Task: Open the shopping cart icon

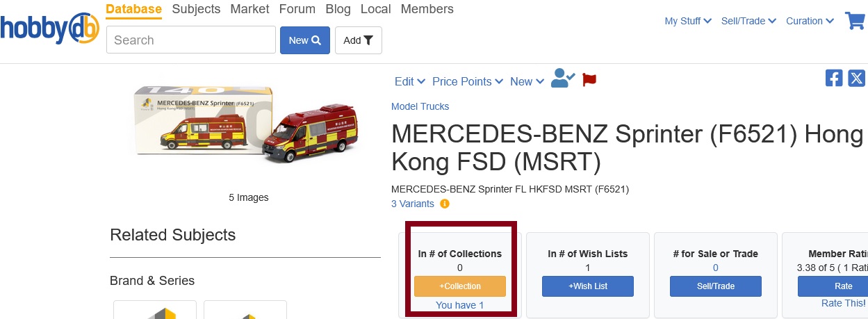Action: (854, 21)
